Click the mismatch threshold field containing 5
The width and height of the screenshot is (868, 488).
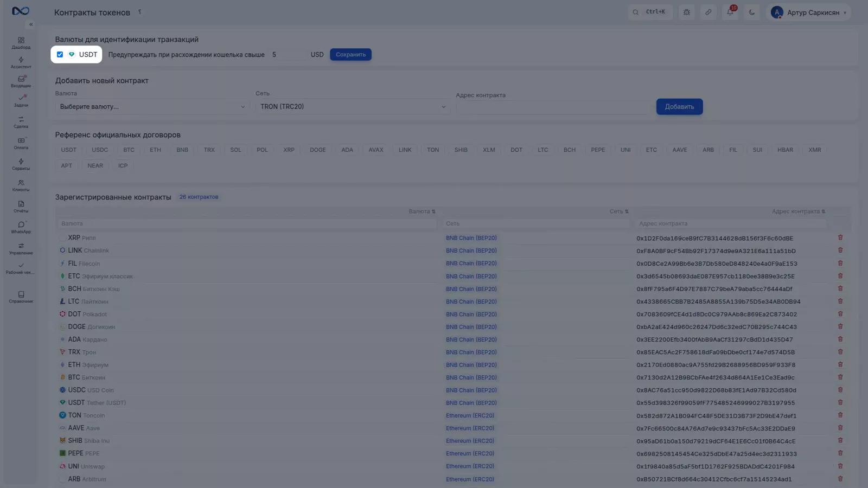point(288,55)
